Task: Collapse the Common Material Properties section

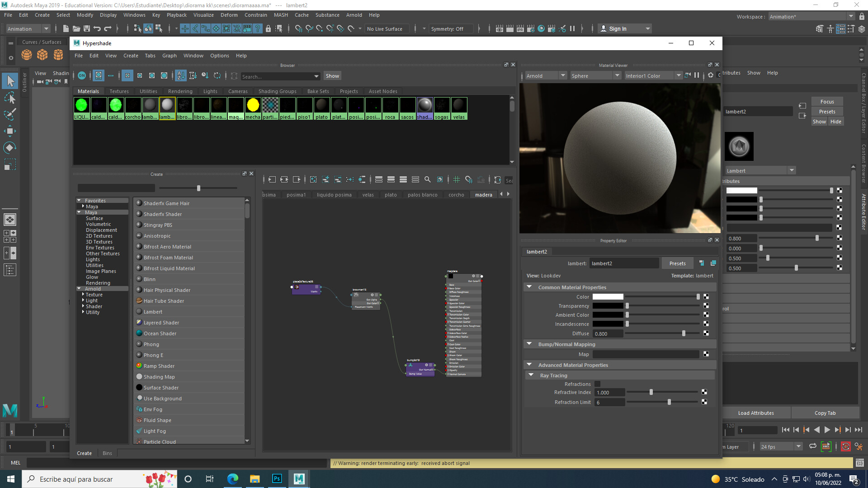Action: click(529, 287)
